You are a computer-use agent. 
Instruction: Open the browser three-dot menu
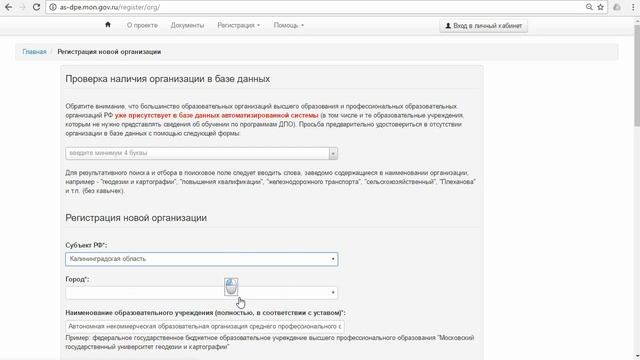(x=633, y=7)
